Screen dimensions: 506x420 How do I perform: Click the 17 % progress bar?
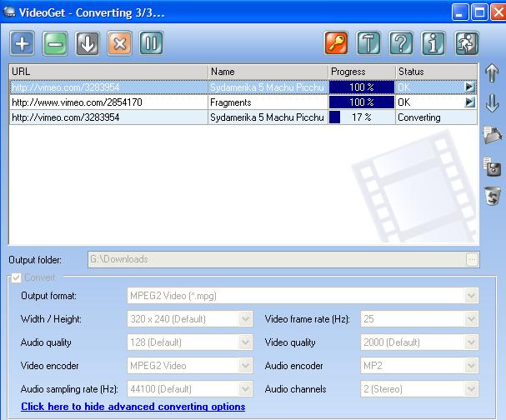[x=362, y=117]
